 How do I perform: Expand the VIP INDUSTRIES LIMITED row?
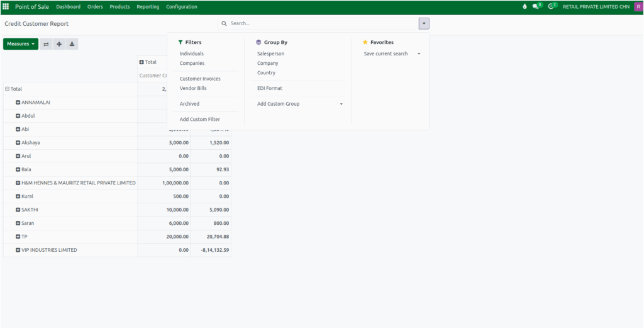coord(18,250)
